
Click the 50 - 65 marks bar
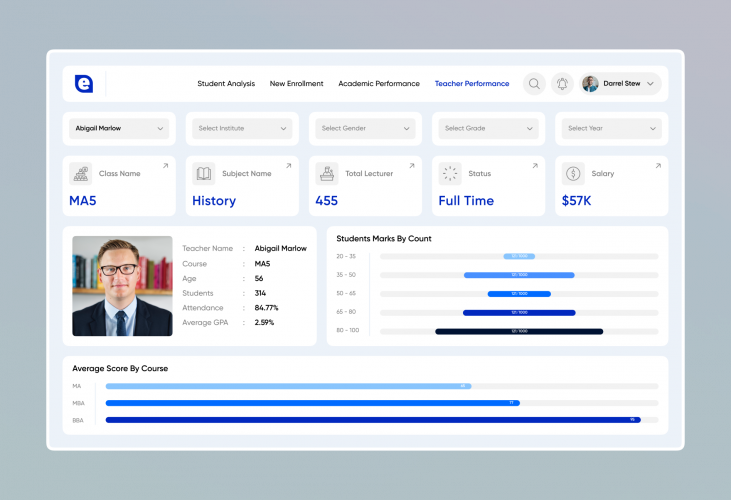click(519, 294)
